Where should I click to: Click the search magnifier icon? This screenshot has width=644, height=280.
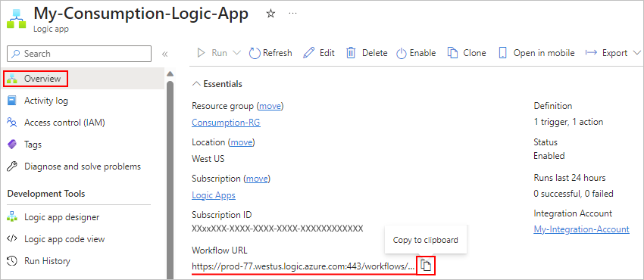click(16, 54)
